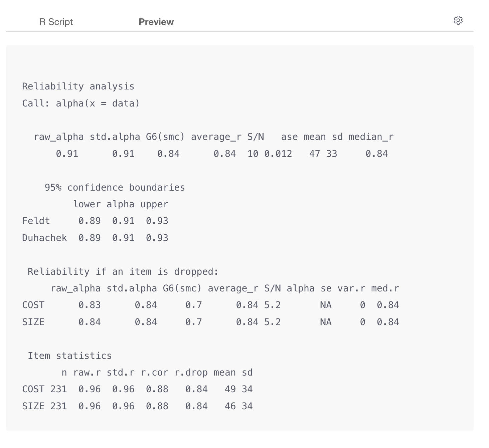This screenshot has width=489, height=448.
Task: Click the Item statistics heading
Action: (70, 356)
